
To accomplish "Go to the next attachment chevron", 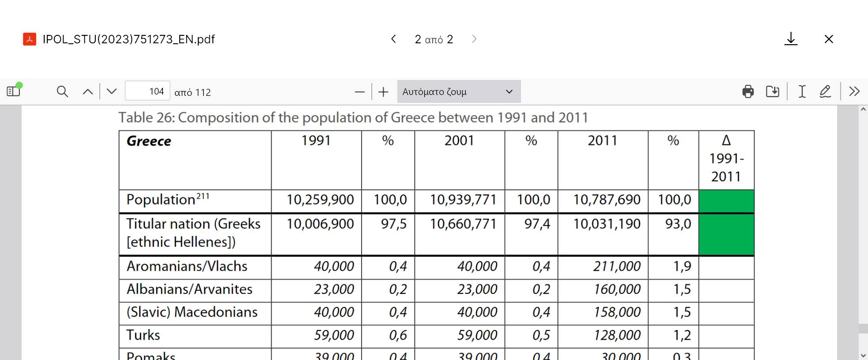I will click(474, 39).
